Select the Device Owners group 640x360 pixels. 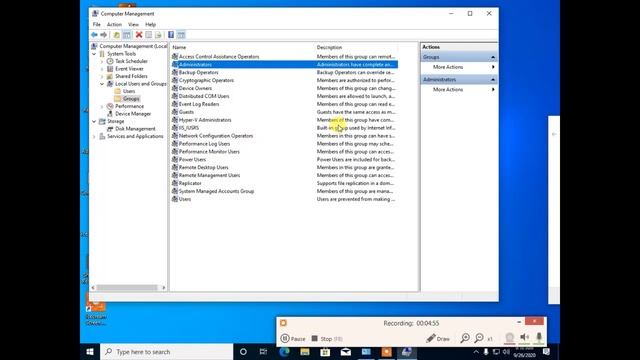[195, 88]
